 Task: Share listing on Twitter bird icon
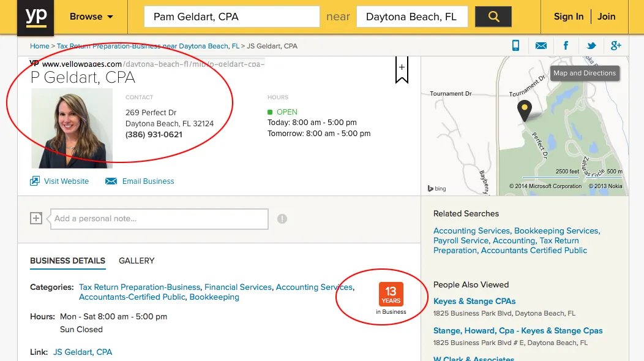[591, 45]
